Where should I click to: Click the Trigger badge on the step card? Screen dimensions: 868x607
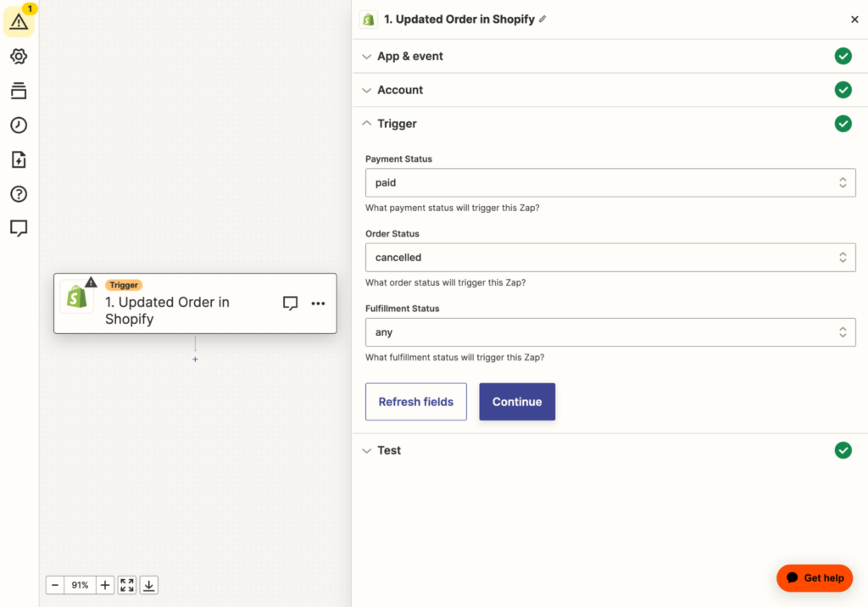(x=124, y=285)
